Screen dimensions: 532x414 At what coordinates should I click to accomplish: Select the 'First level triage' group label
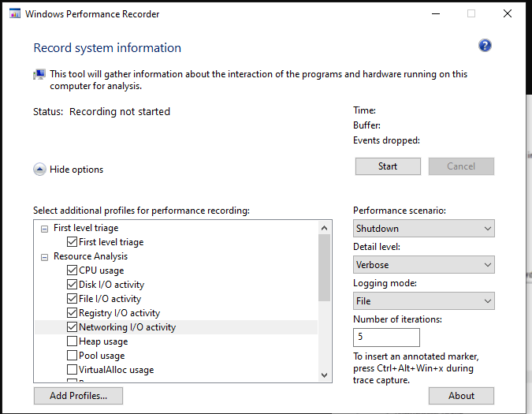(86, 228)
